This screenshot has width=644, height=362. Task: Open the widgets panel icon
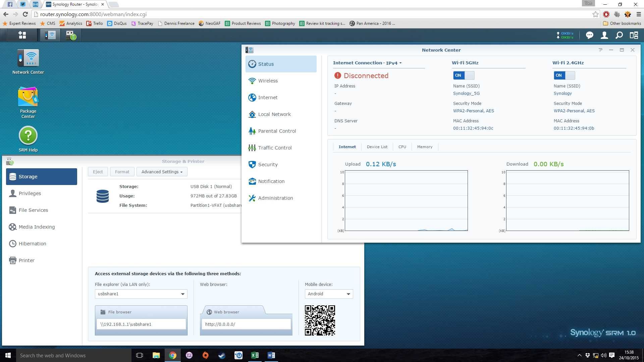634,35
